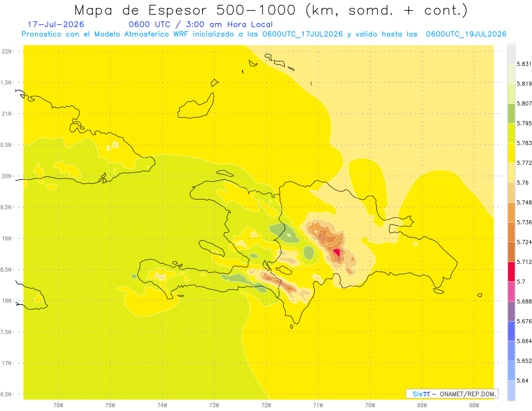532x411 pixels.
Task: Click the 22N latitude label
Action: (7, 51)
